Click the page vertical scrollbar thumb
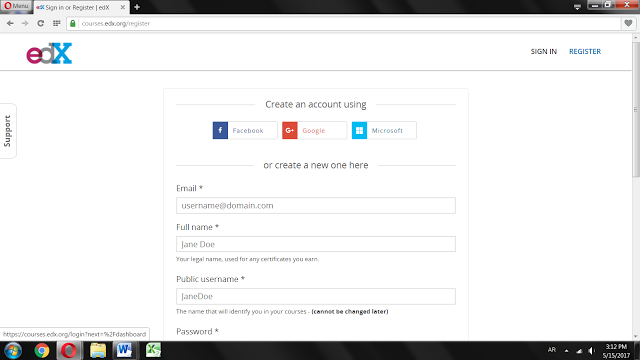640x360 pixels. click(636, 109)
